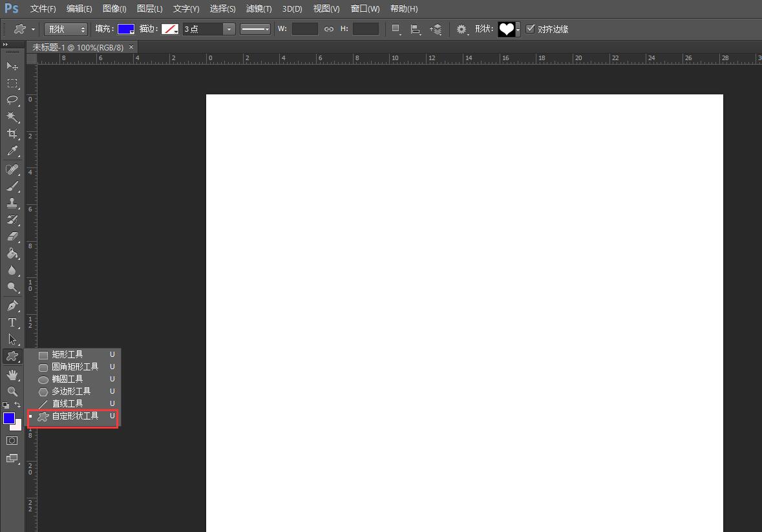Open the 形状 tool mode dropdown
762x532 pixels.
(65, 29)
